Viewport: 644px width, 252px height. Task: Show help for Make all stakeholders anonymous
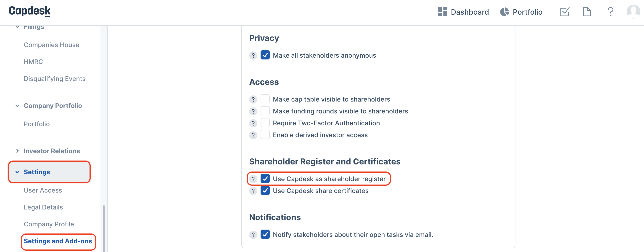coord(253,55)
